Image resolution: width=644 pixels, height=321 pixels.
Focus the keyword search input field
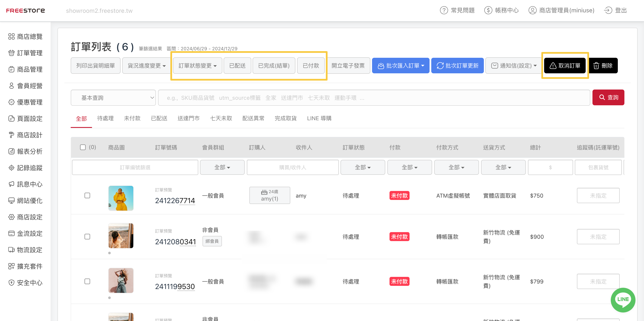[x=374, y=98]
